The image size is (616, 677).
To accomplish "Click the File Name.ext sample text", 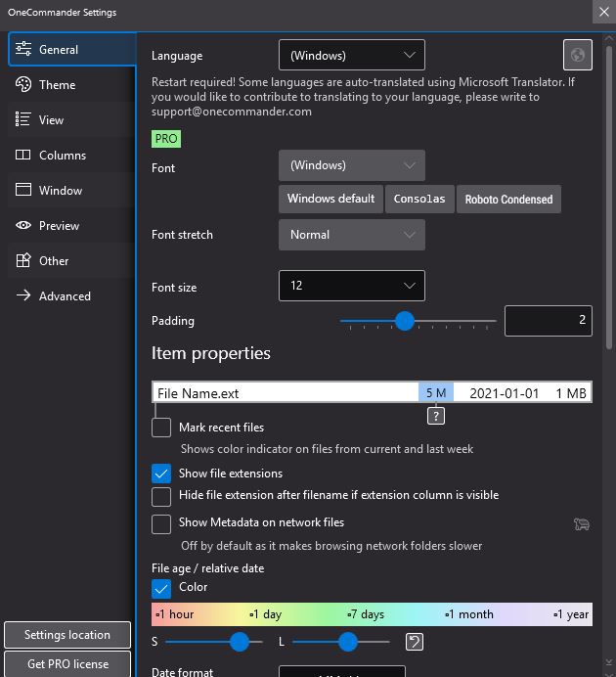I will click(x=198, y=393).
